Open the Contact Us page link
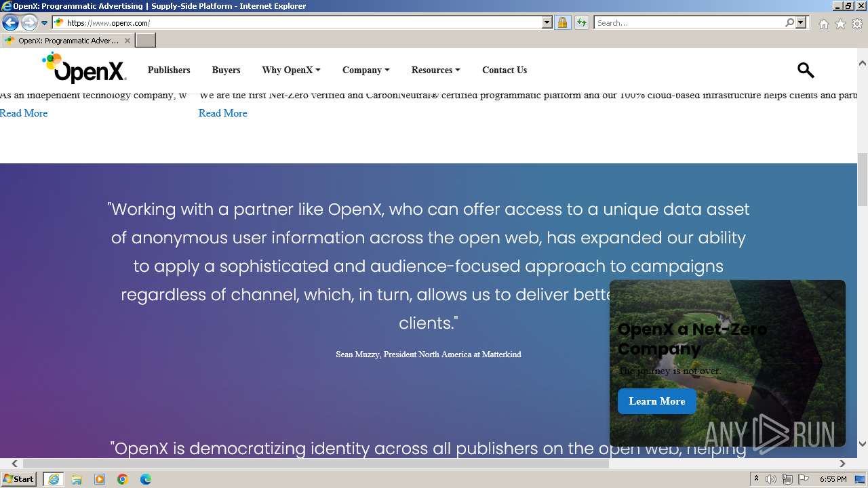The image size is (868, 488). [505, 70]
